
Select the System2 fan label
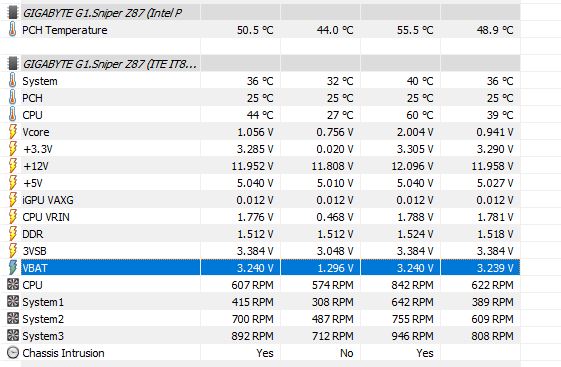point(43,319)
